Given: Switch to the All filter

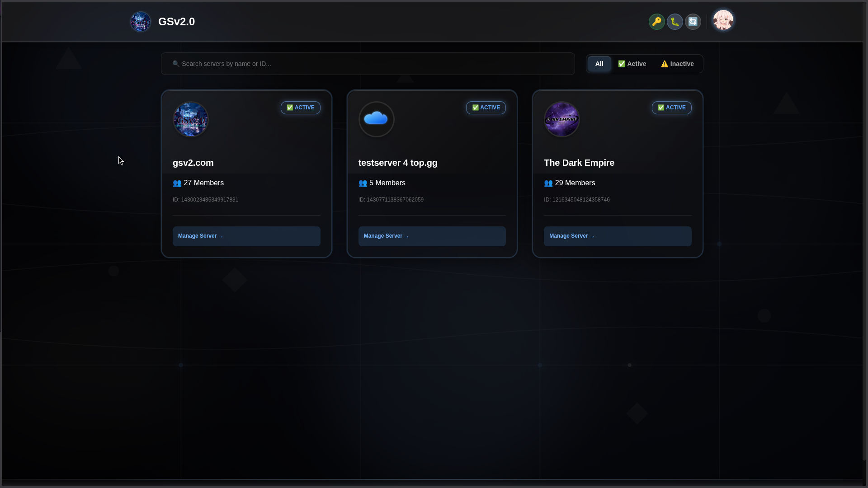Looking at the screenshot, I should pyautogui.click(x=599, y=63).
